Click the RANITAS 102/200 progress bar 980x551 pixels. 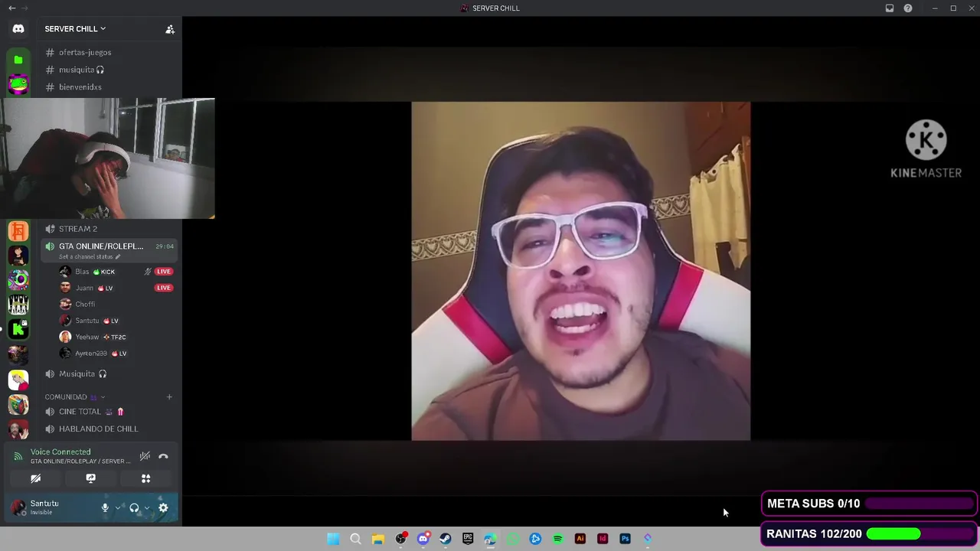coord(920,534)
